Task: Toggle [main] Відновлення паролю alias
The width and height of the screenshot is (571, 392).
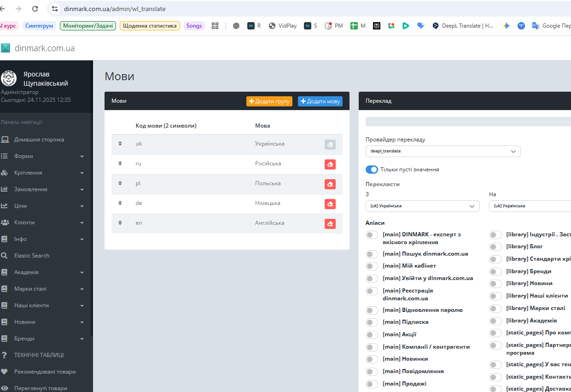Action: coord(372,310)
